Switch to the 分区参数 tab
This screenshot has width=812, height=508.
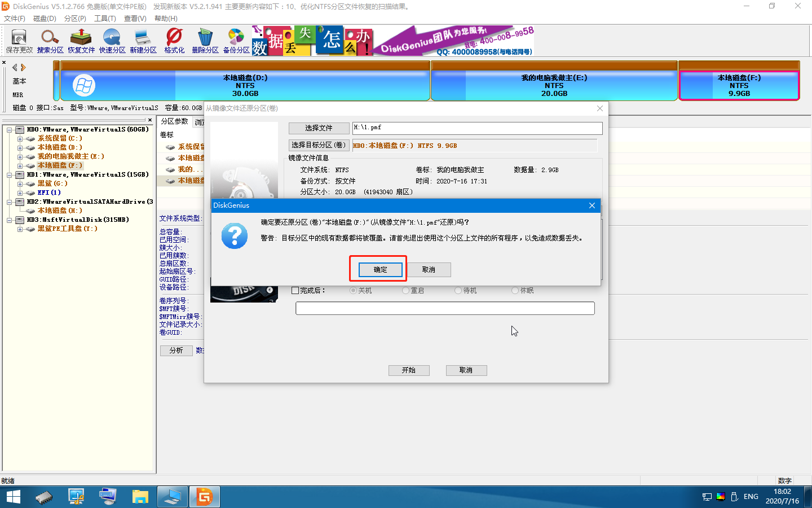coord(174,121)
